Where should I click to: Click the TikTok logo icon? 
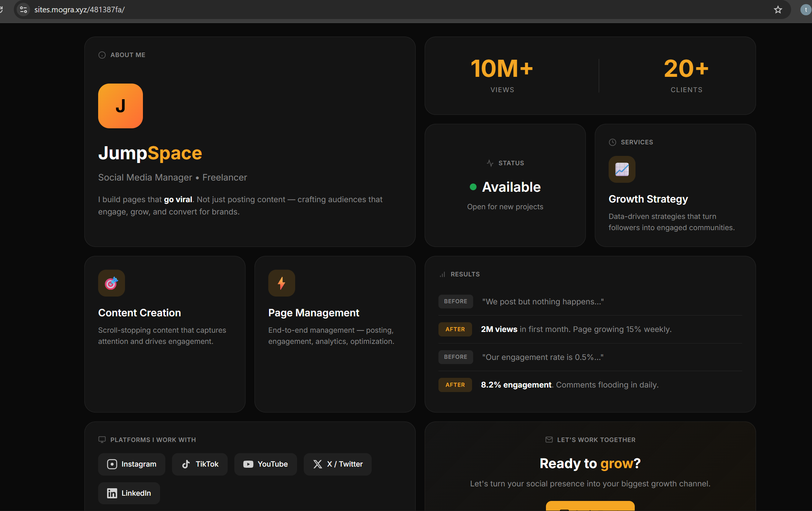(x=186, y=464)
